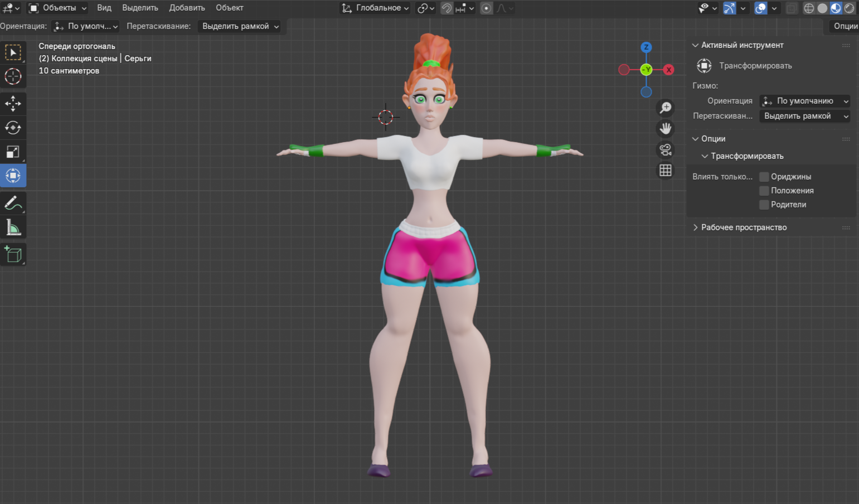Open the Добавить menu
This screenshot has width=859, height=504.
pyautogui.click(x=187, y=8)
